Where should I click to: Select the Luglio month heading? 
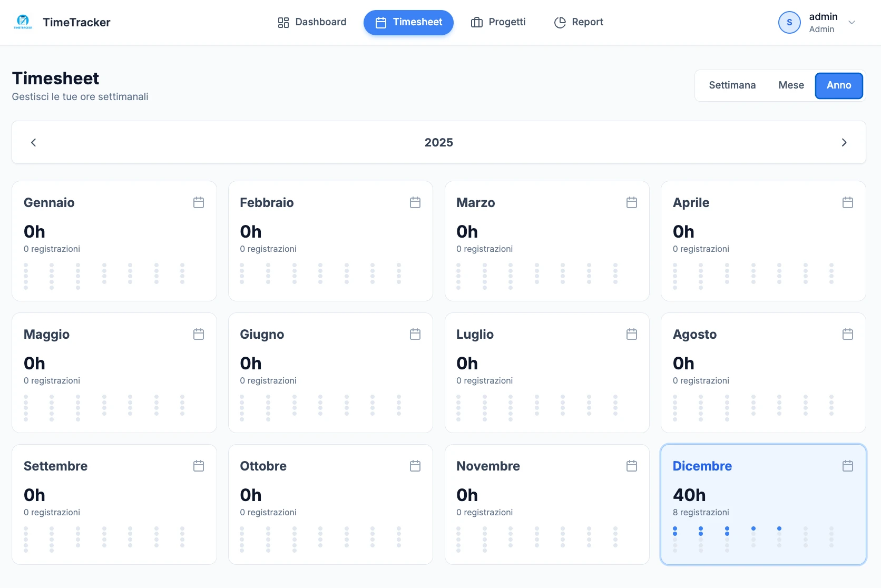point(475,334)
